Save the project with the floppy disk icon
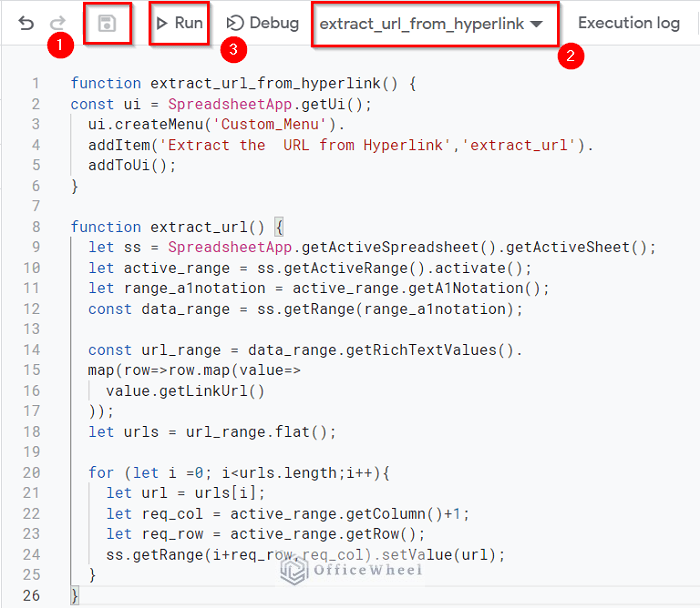This screenshot has width=700, height=608. pos(107,23)
